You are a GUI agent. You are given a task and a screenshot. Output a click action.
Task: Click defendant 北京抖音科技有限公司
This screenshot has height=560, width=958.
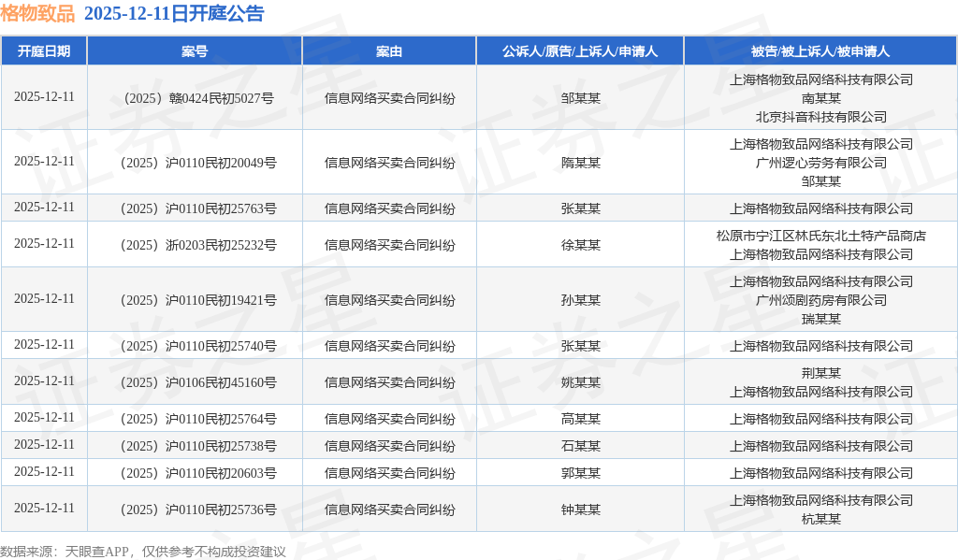coord(821,117)
